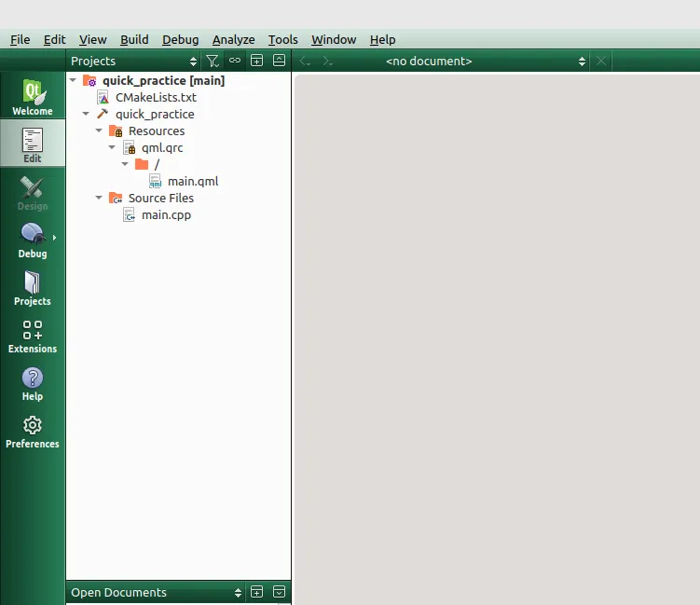Click the filter tree icon

point(213,61)
